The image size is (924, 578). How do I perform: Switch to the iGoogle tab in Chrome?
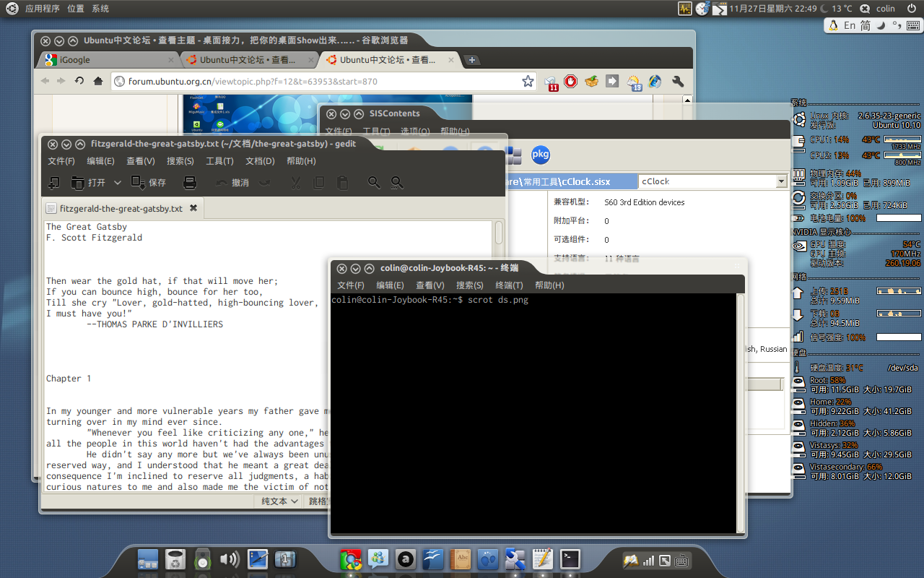pyautogui.click(x=108, y=60)
